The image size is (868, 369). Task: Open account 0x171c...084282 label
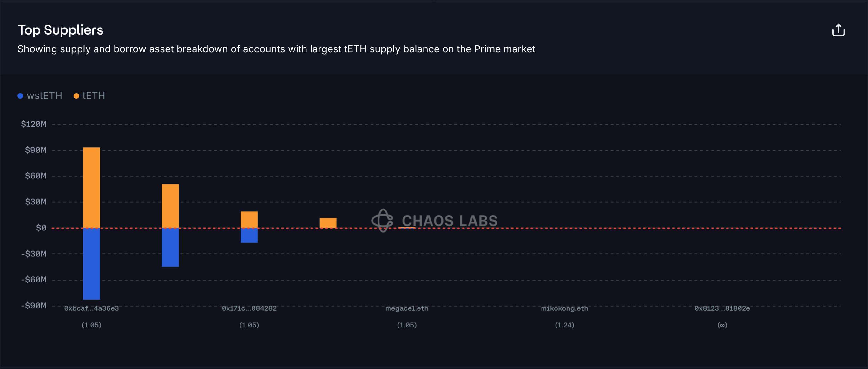point(249,308)
